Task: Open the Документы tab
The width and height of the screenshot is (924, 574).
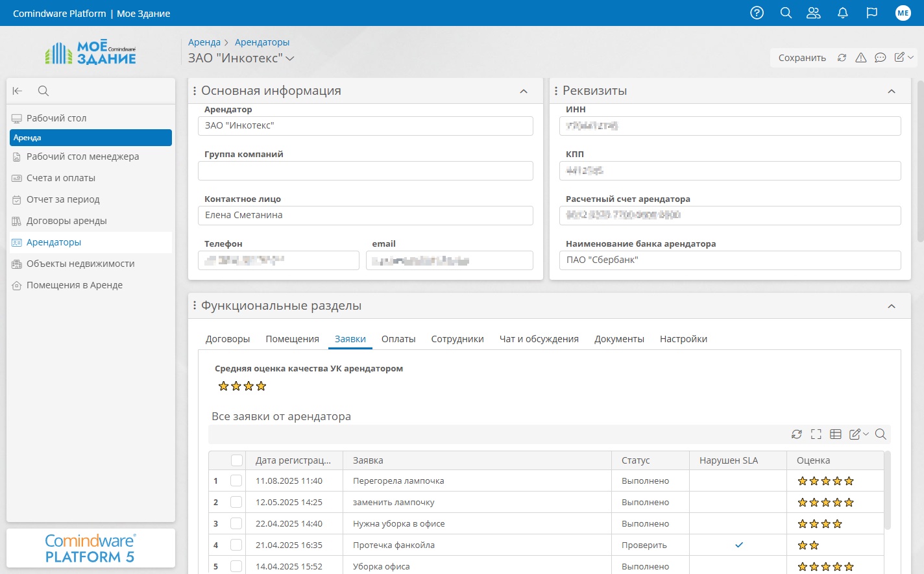Action: click(x=619, y=339)
